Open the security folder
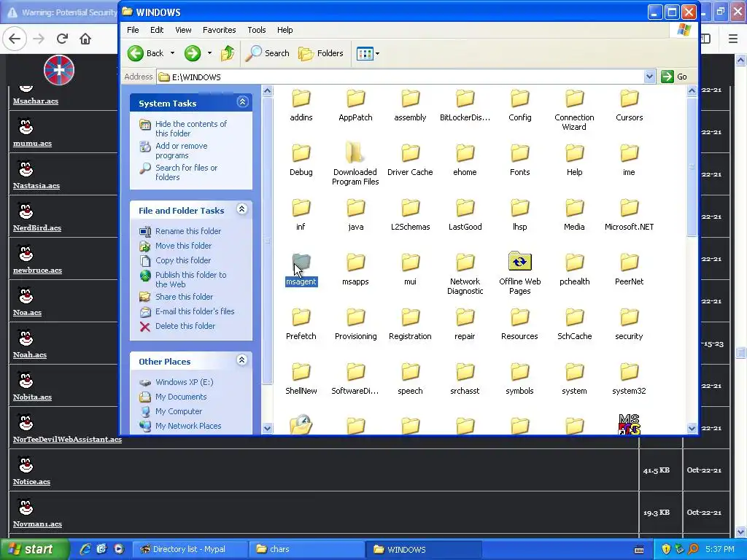The width and height of the screenshot is (747, 560). 629,324
